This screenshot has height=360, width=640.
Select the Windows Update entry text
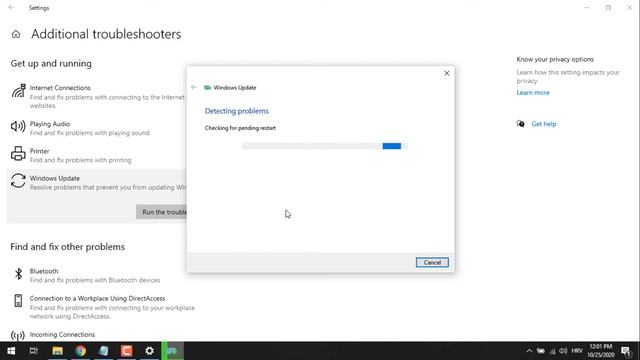pos(55,178)
